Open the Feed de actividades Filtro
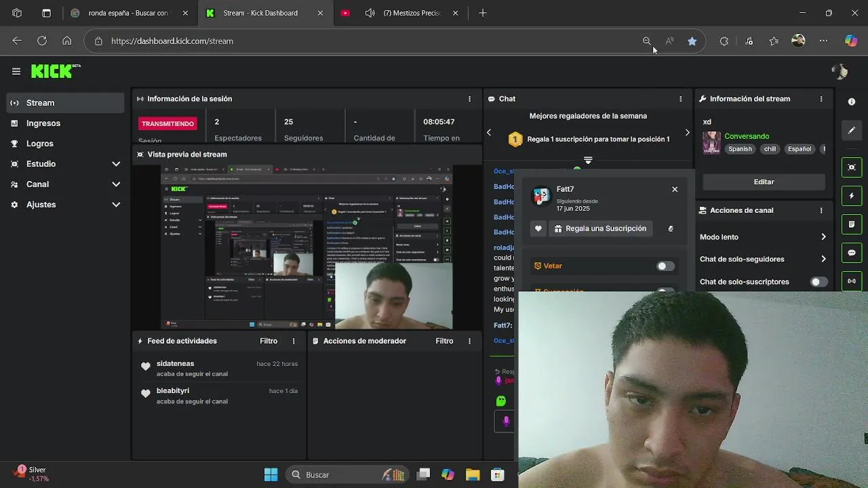The image size is (868, 488). pyautogui.click(x=269, y=341)
